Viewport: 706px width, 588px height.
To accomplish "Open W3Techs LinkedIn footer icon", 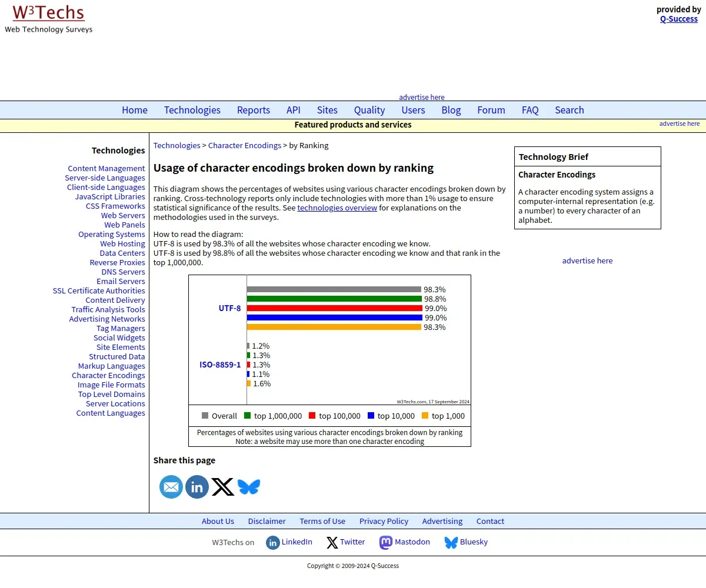I will pos(272,542).
